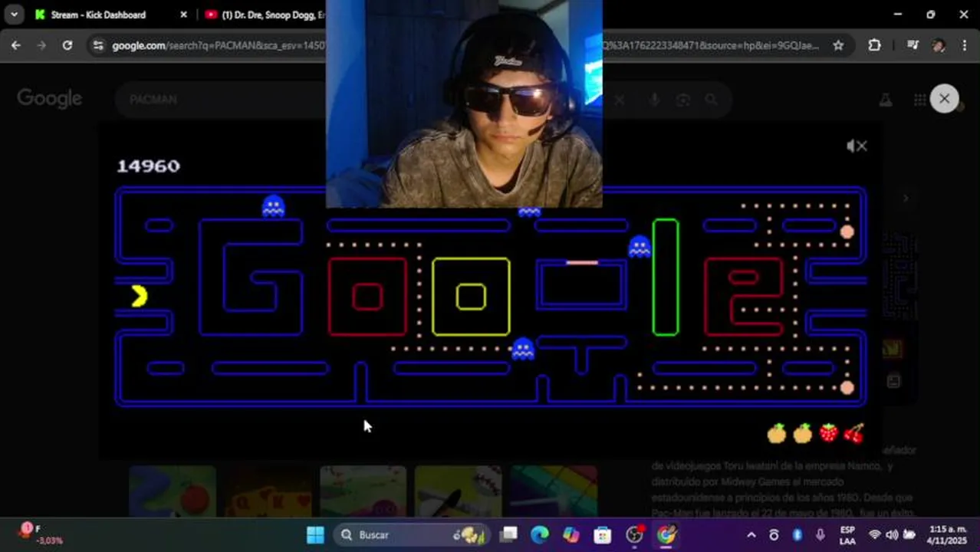Viewport: 980px width, 552px height.
Task: Click the frightened ghost below the yellow O
Action: pyautogui.click(x=523, y=349)
